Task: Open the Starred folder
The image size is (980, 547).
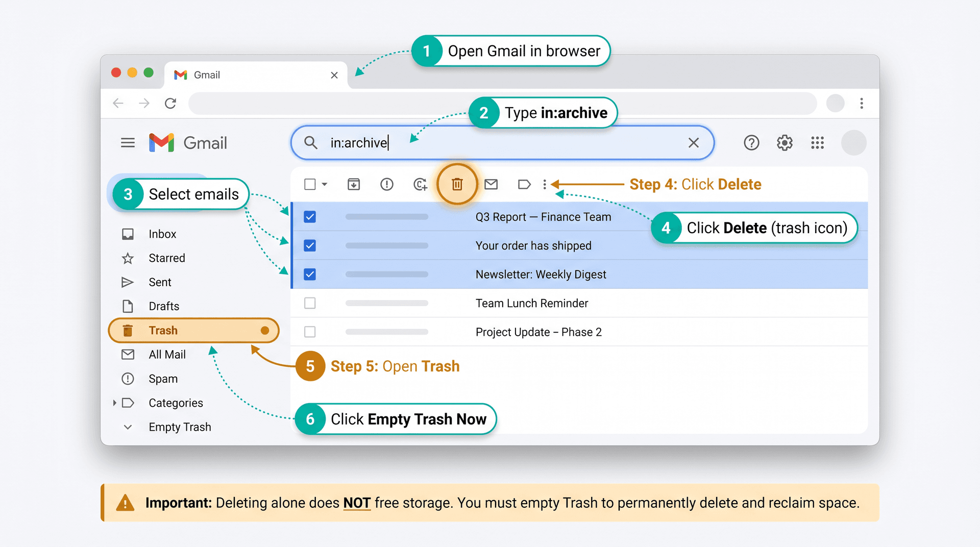Action: tap(166, 258)
